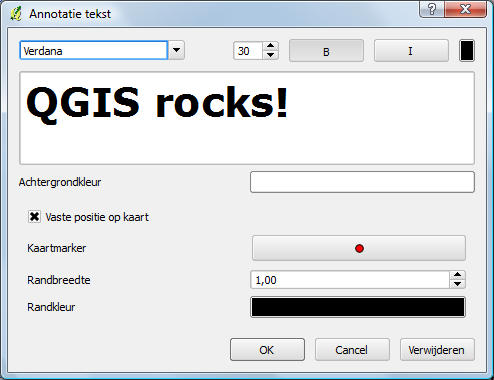Close the Annotatie tekst dialog
The image size is (494, 380).
point(465,9)
